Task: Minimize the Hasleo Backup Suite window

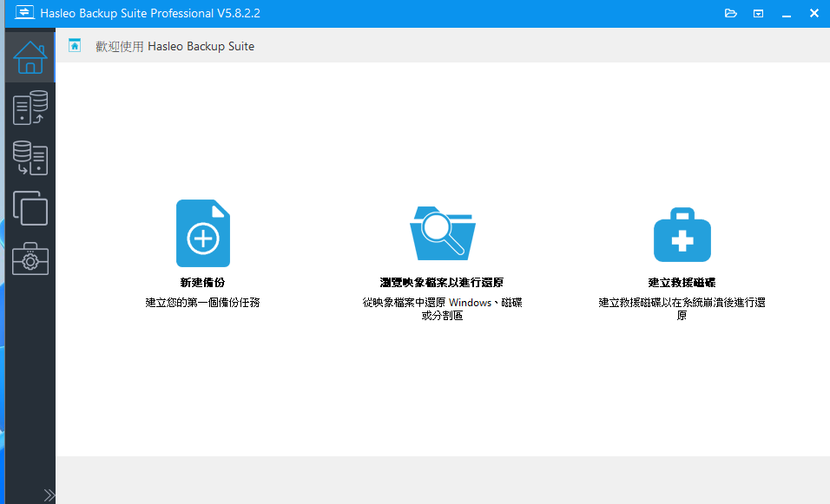Action: (x=786, y=14)
